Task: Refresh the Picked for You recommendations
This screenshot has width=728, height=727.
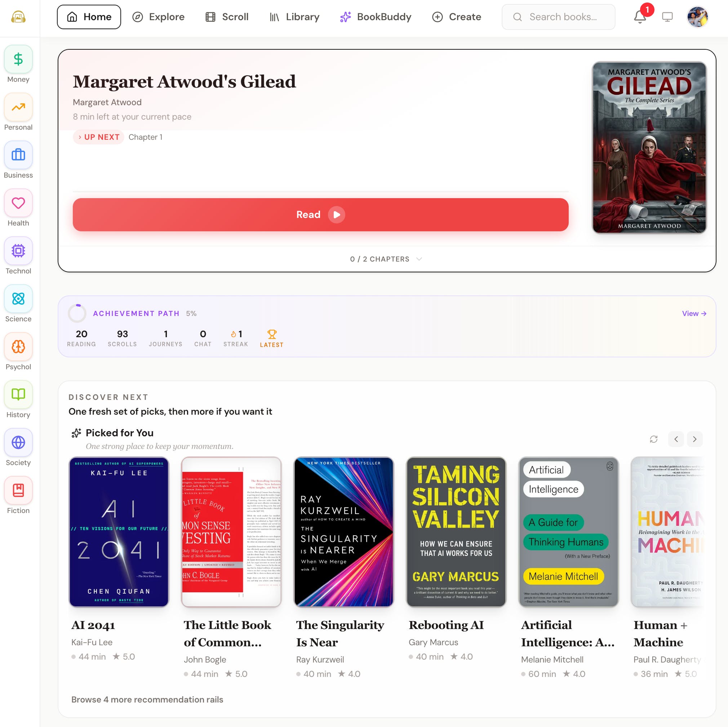Action: click(653, 439)
